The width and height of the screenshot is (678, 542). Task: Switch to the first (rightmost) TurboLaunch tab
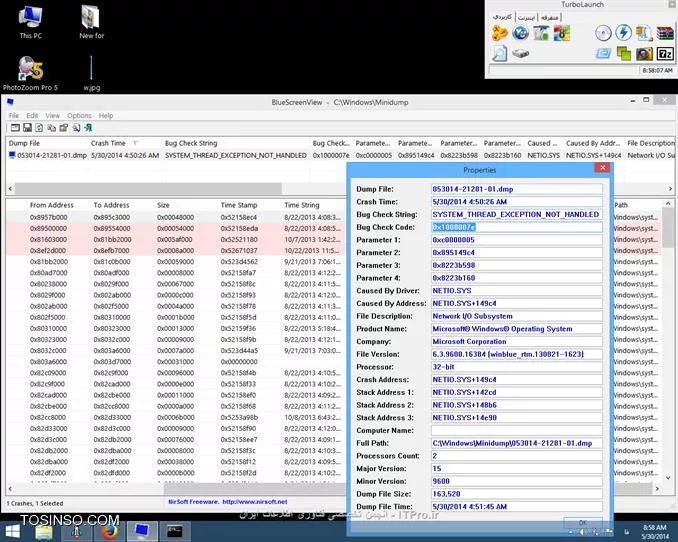[x=550, y=17]
